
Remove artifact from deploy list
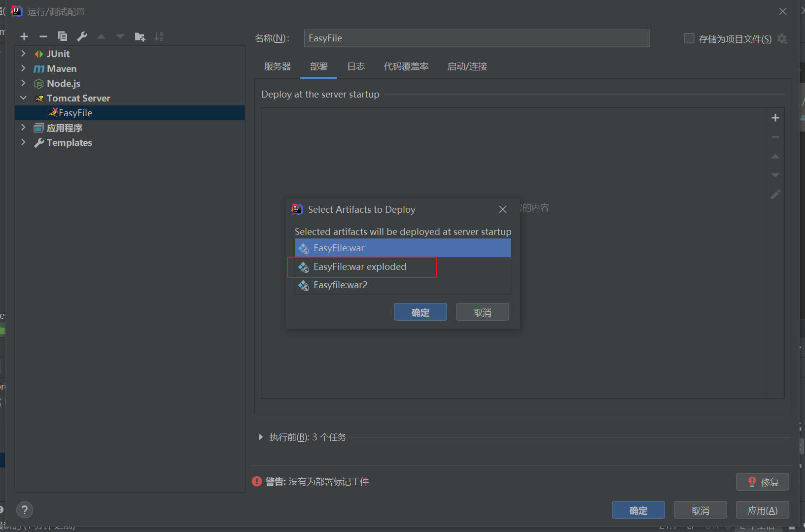click(x=775, y=137)
